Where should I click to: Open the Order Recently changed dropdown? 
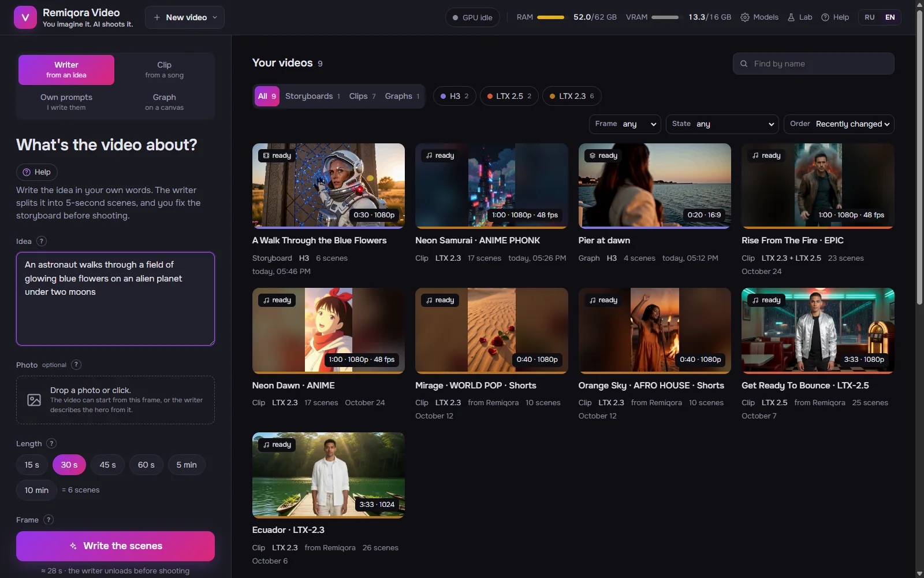(839, 124)
